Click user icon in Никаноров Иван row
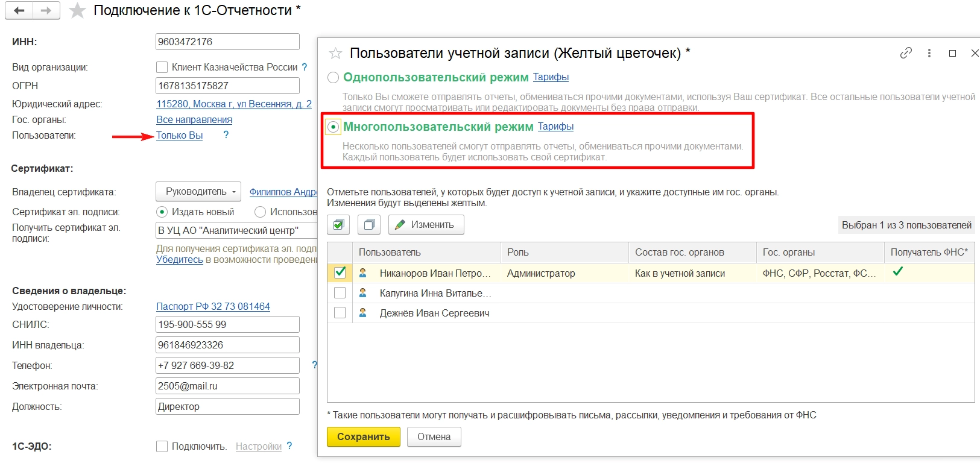The width and height of the screenshot is (980, 466). [363, 273]
